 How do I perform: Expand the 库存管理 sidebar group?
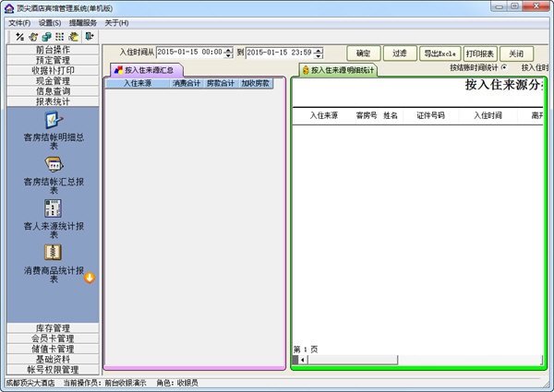(53, 328)
